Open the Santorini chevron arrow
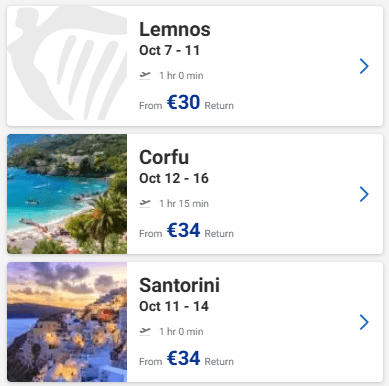Screen dimensions: 389x386 pos(364,322)
